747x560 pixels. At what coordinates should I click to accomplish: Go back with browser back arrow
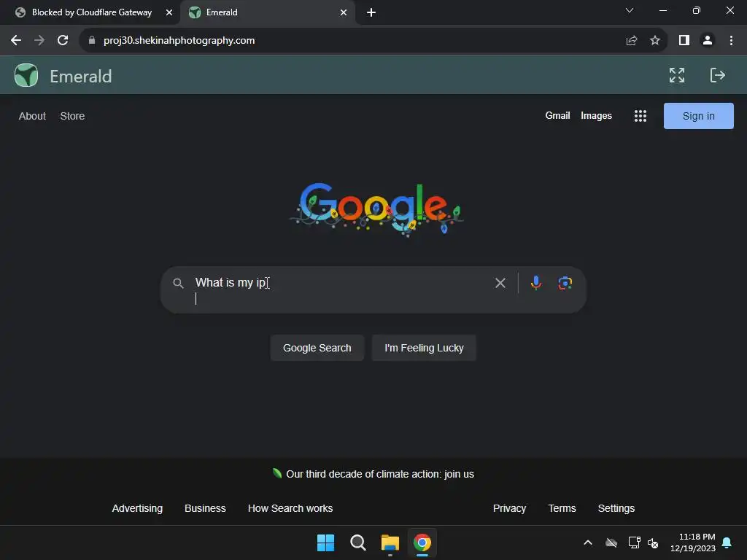point(16,41)
